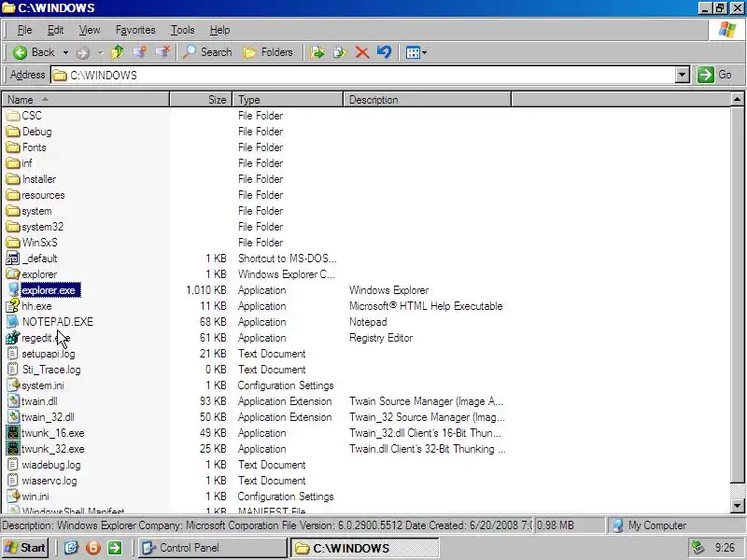747x560 pixels.
Task: Open the View menu
Action: [x=90, y=30]
